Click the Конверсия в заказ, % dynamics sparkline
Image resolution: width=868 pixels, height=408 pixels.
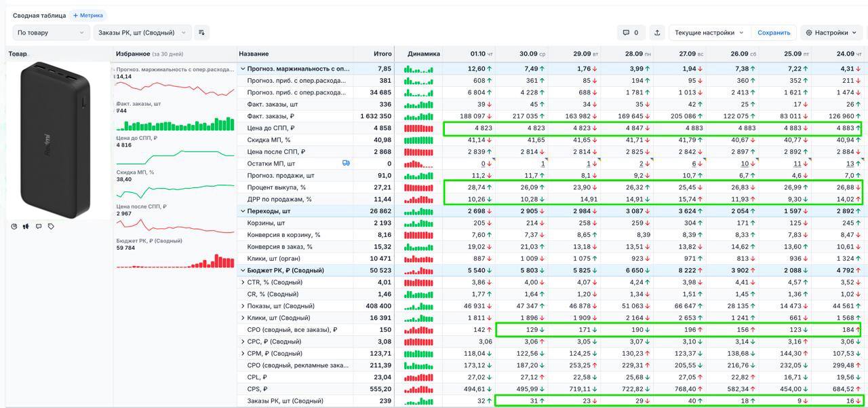pos(418,246)
